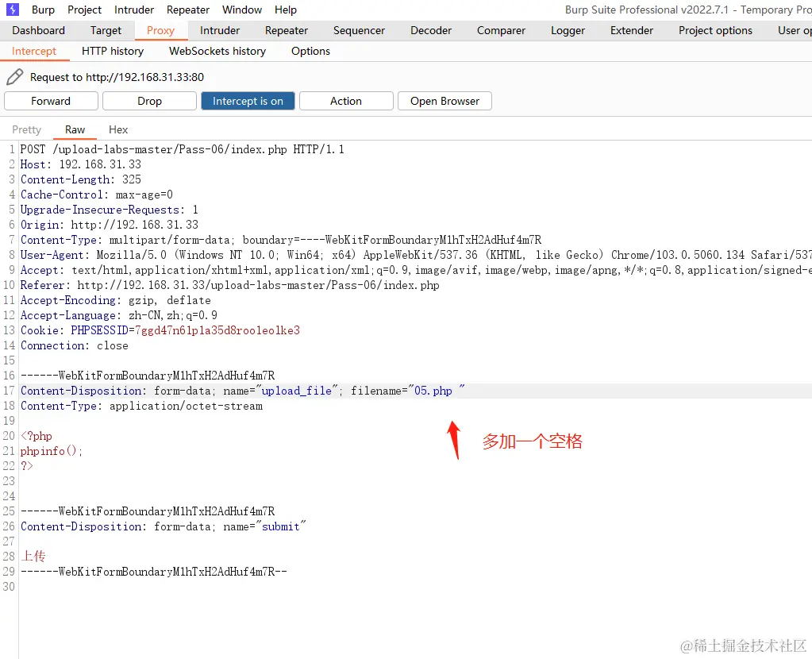
Task: Click the Request to http://192.168.31.33:80 label
Action: [x=117, y=77]
